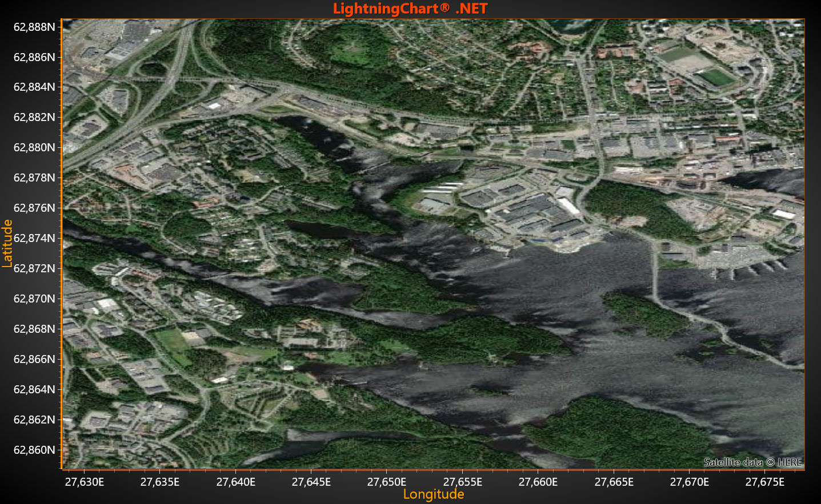Screen dimensions: 821x504
Task: Click the Satellite data © HERE attribution
Action: (753, 462)
